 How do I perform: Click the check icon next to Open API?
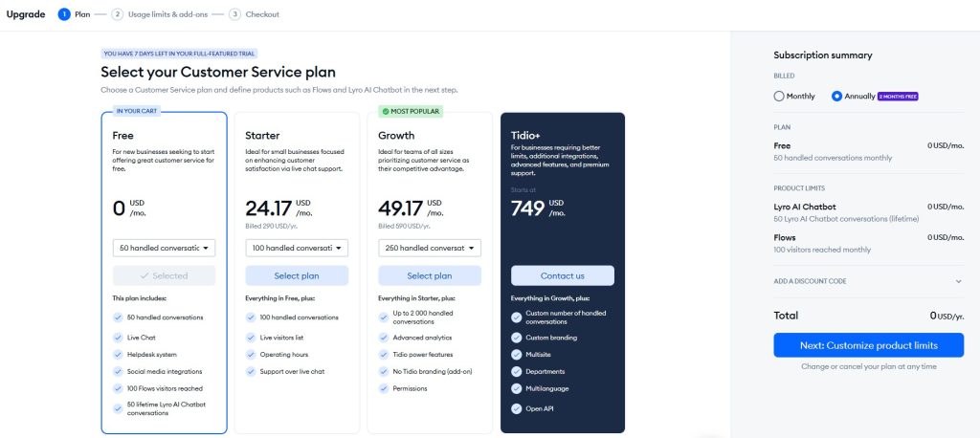(x=517, y=408)
